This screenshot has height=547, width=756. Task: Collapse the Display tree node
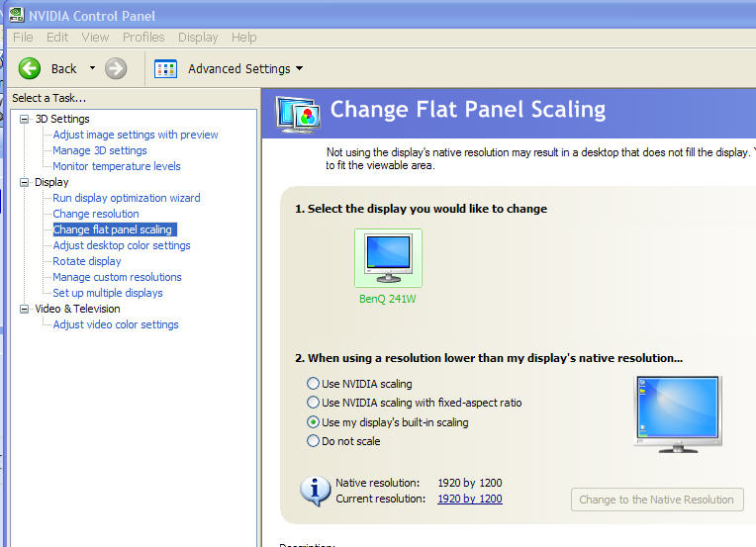24,182
